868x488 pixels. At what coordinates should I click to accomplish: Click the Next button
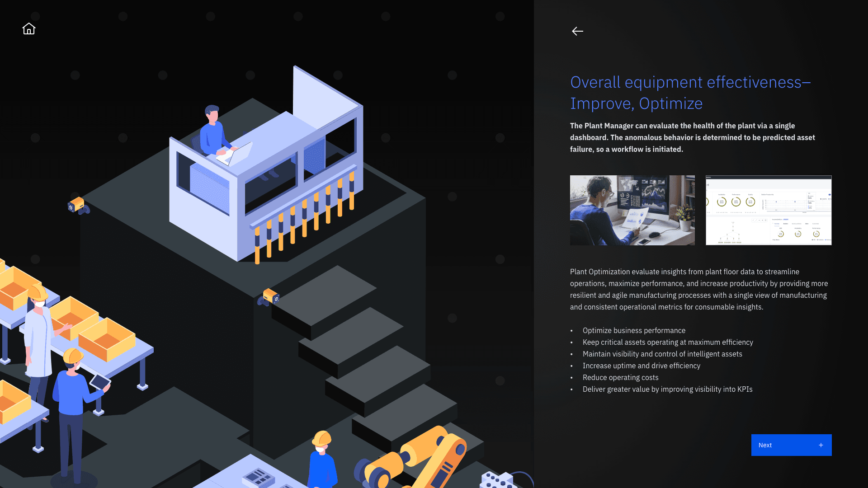click(x=791, y=445)
